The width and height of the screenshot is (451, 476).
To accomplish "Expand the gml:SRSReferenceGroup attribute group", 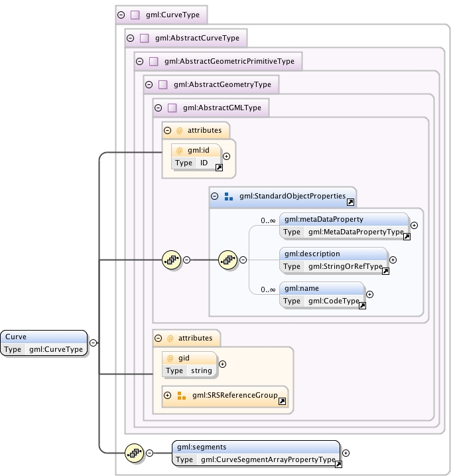I will tap(167, 395).
